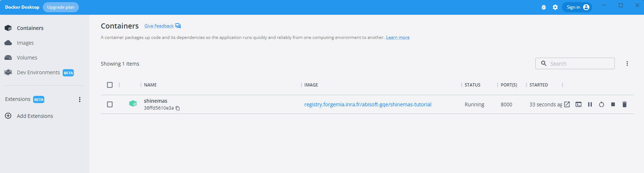
Task: Delete the shinemas container
Action: pos(625,105)
